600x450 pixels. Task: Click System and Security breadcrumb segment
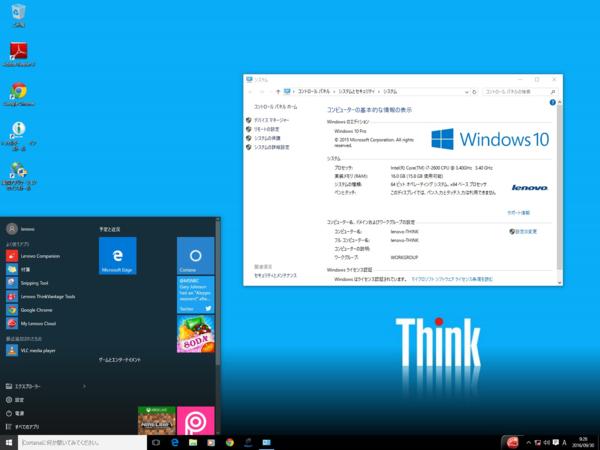pyautogui.click(x=357, y=91)
